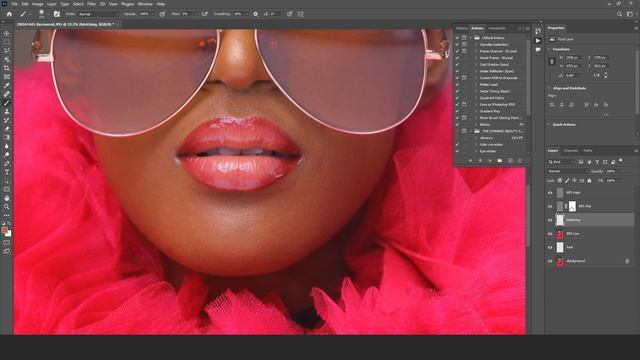Select the Clone Stamp tool
This screenshot has width=640, height=360.
click(x=7, y=111)
